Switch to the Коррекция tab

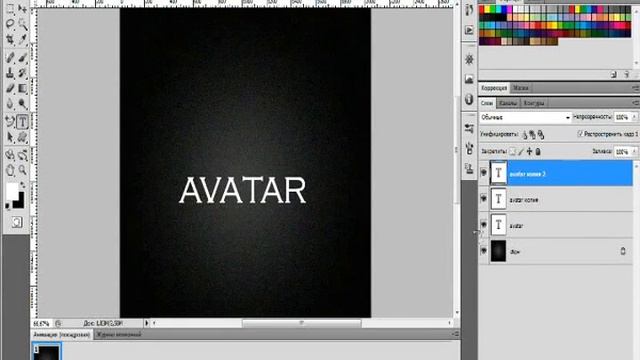tap(494, 88)
